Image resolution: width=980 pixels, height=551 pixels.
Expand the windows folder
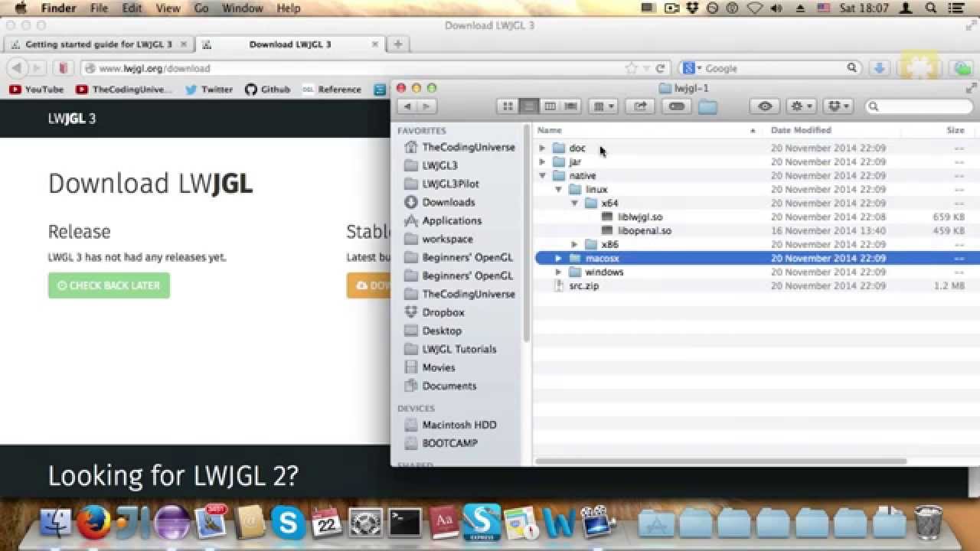[558, 272]
